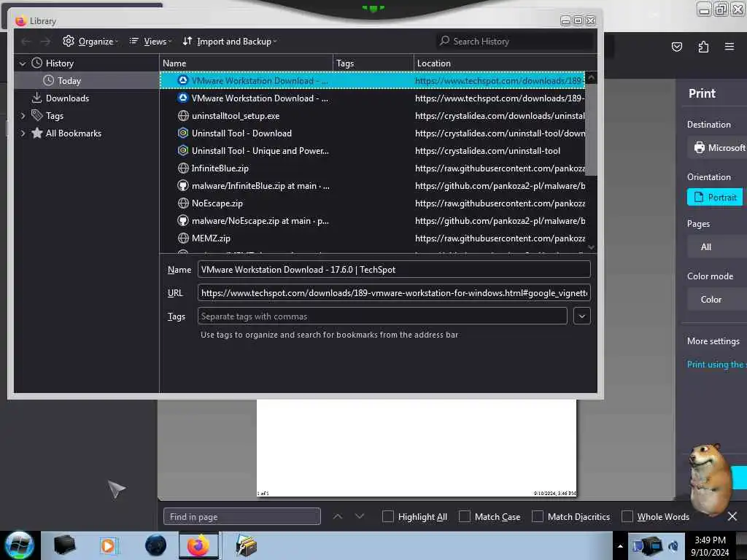Screen dimensions: 747x560
Task: Focus the Search History field
Action: click(x=514, y=42)
